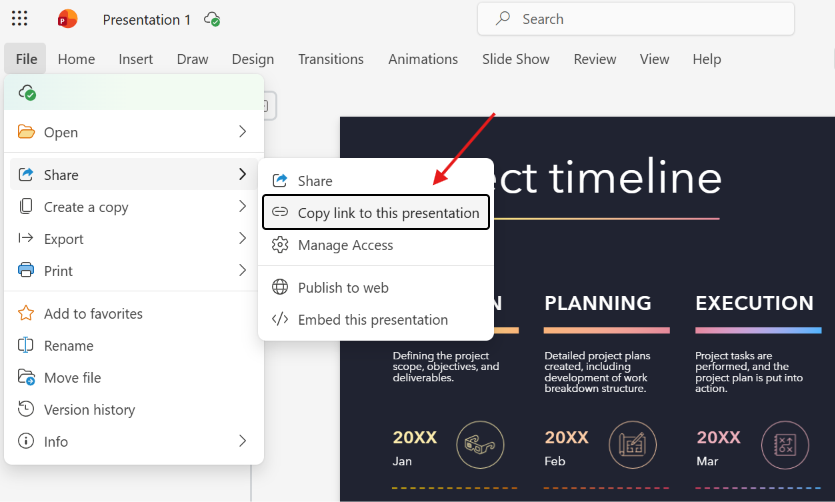
Task: Expand the Print submenu chevron
Action: pyautogui.click(x=242, y=270)
